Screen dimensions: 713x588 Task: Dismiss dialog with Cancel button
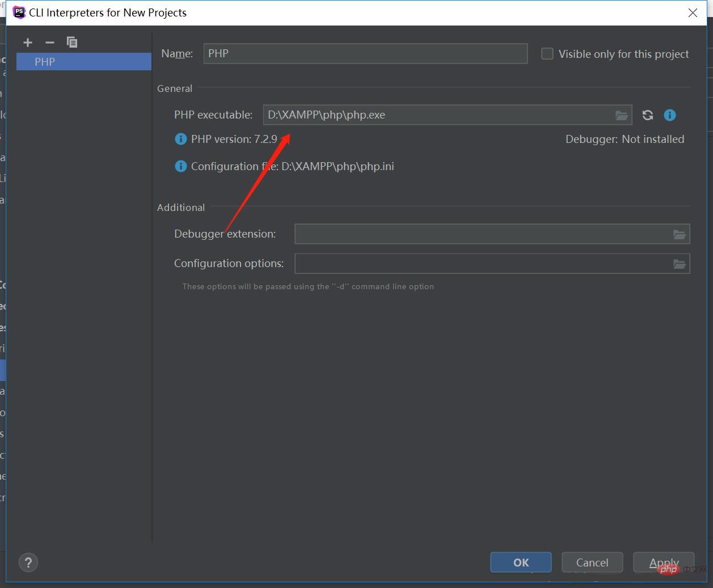[592, 562]
